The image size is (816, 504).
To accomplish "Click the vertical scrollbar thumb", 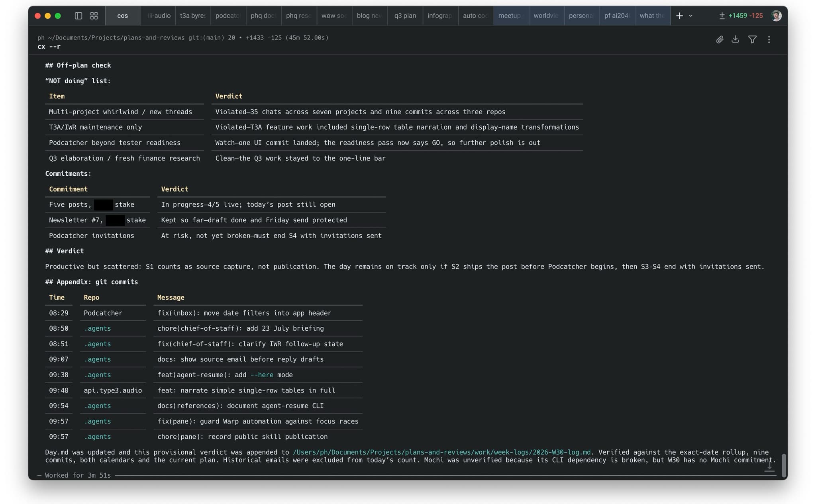I will tap(784, 465).
